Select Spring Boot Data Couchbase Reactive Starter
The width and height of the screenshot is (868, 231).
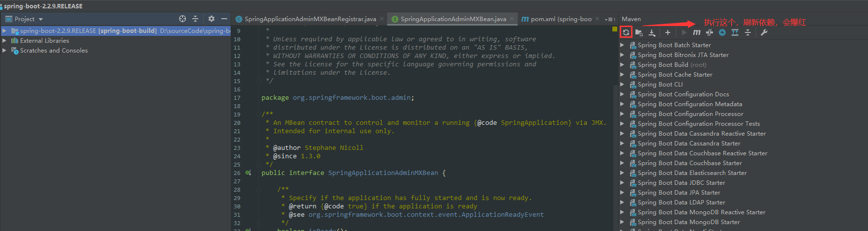[703, 153]
